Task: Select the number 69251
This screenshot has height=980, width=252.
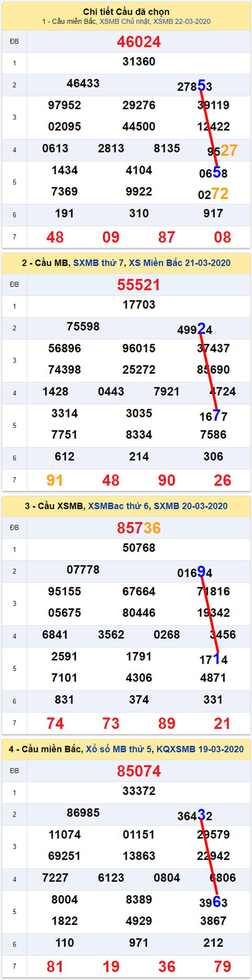Action: 65,856
